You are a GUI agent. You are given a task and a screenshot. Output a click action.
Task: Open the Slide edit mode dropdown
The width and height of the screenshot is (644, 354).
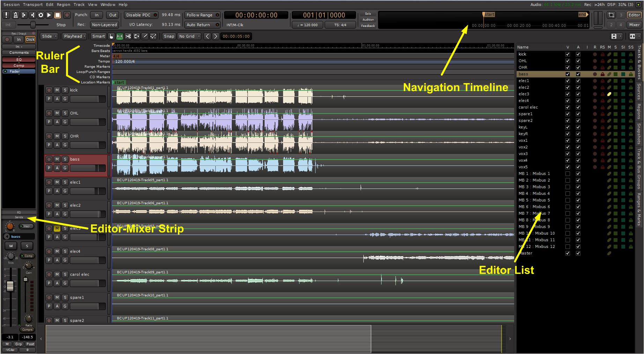[49, 36]
